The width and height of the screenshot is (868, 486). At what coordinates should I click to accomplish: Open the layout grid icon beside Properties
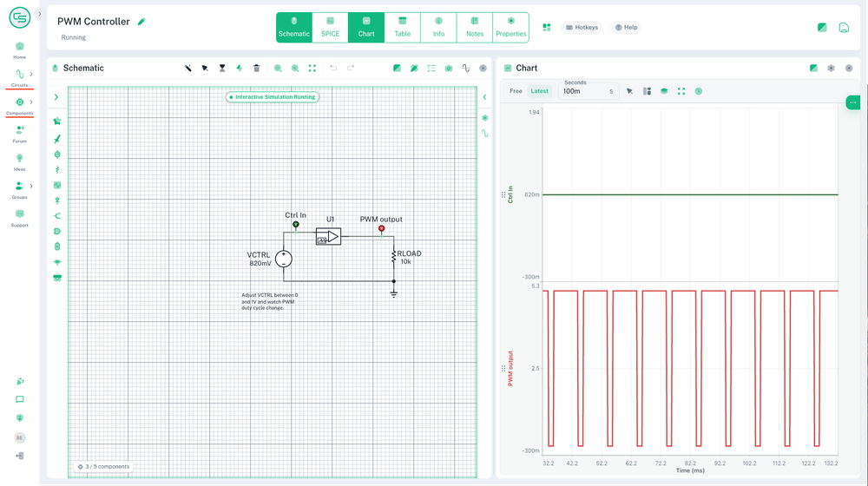pos(546,27)
